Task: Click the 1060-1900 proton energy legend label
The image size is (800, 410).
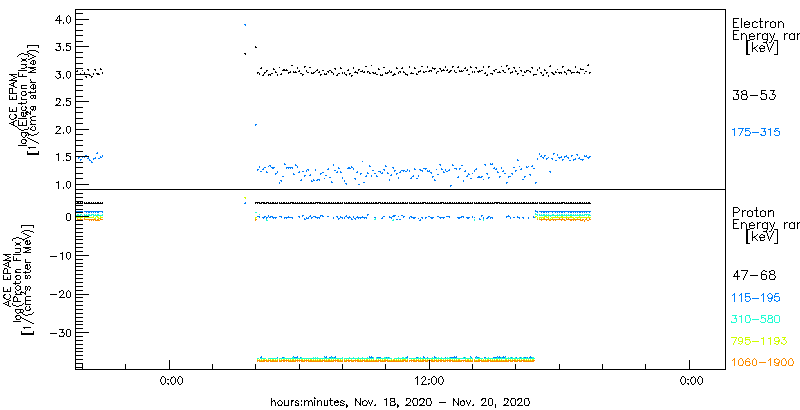Action: (x=763, y=363)
